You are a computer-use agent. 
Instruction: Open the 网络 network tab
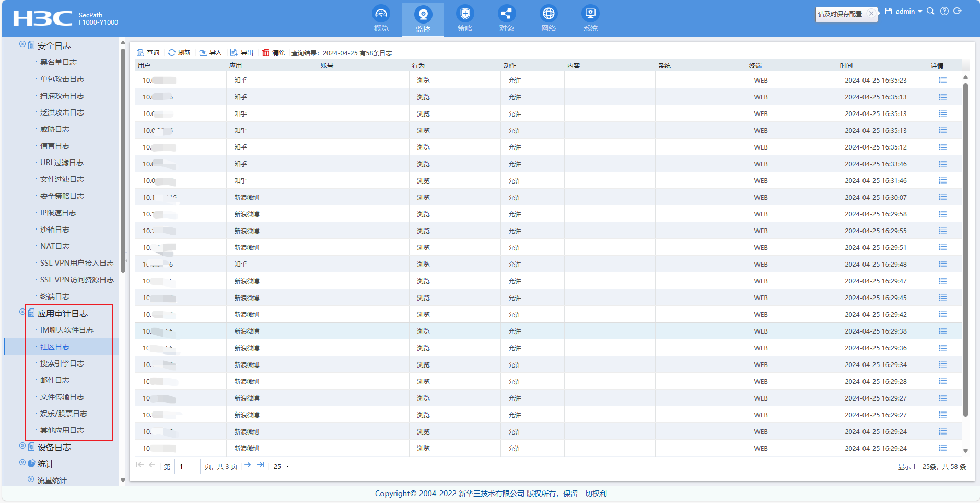[x=549, y=19]
